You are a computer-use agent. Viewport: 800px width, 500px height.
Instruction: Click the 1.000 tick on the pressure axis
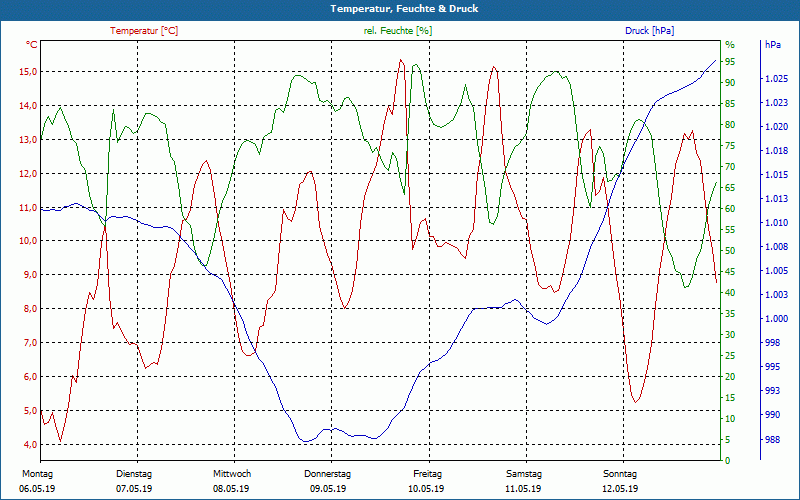(x=777, y=319)
